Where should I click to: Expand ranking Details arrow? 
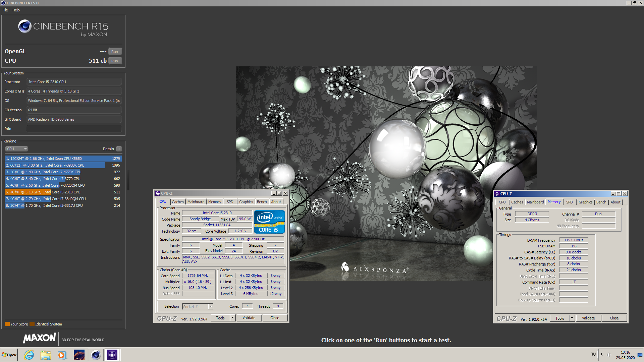(119, 149)
